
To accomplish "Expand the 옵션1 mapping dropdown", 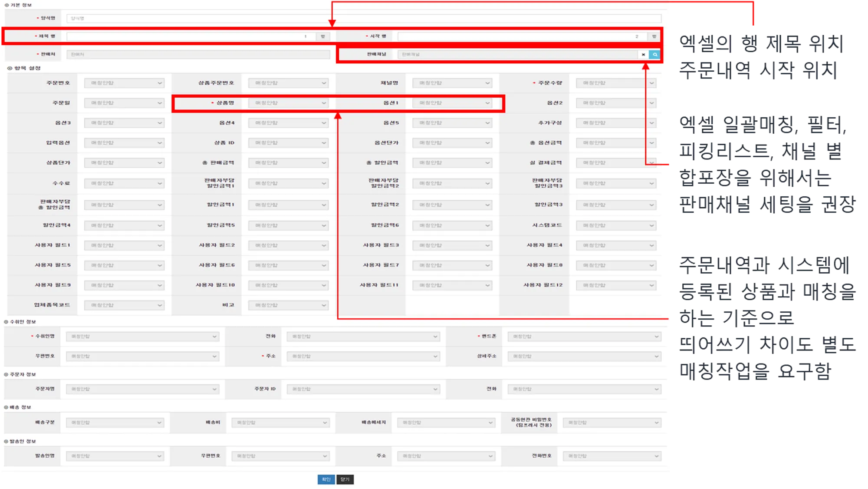I will (x=452, y=103).
